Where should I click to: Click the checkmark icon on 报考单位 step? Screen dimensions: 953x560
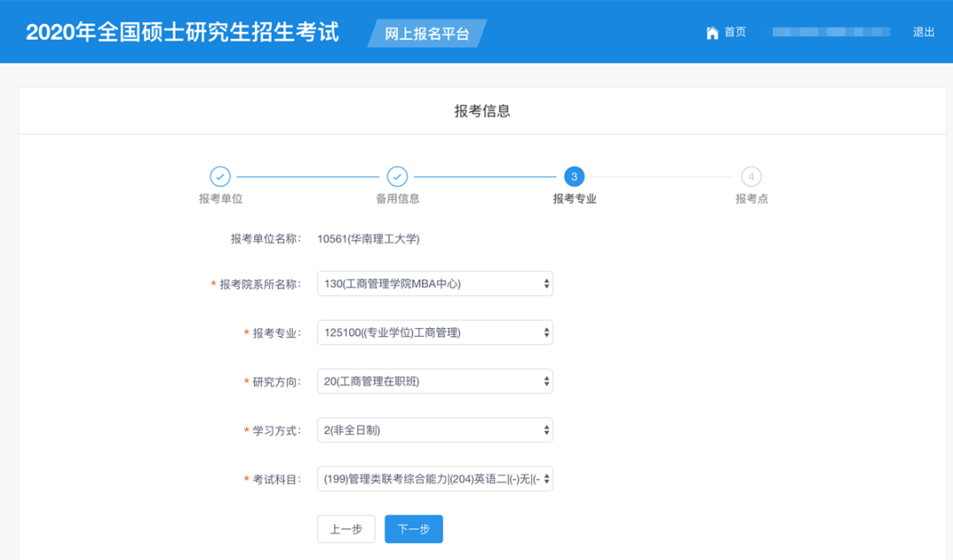coord(219,176)
